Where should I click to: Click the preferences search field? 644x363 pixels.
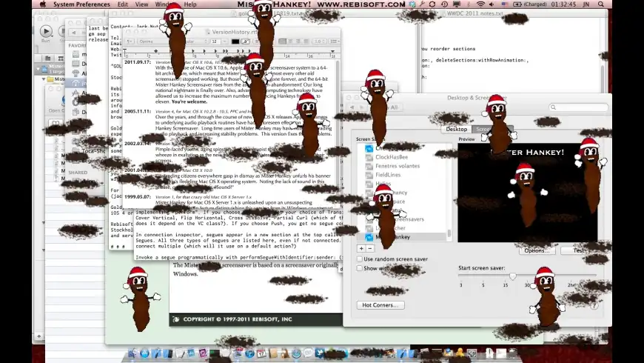(x=579, y=107)
